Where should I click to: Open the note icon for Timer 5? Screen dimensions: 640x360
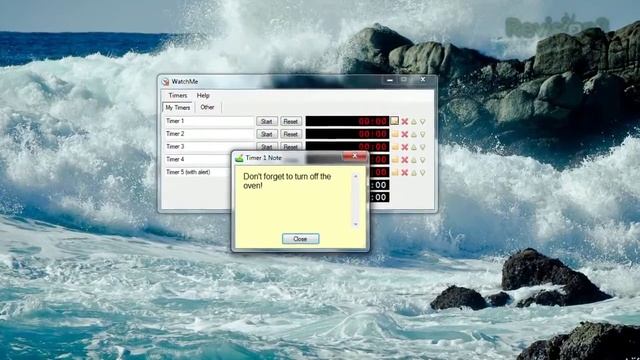(395, 172)
